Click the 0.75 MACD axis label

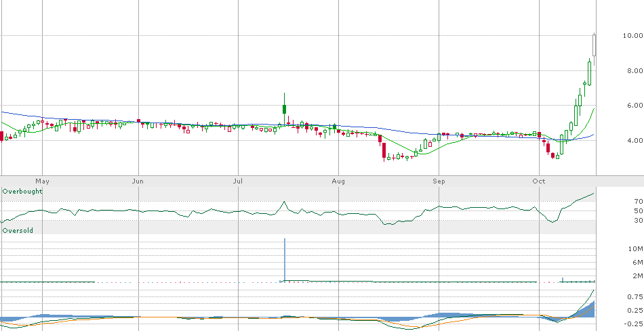point(636,297)
